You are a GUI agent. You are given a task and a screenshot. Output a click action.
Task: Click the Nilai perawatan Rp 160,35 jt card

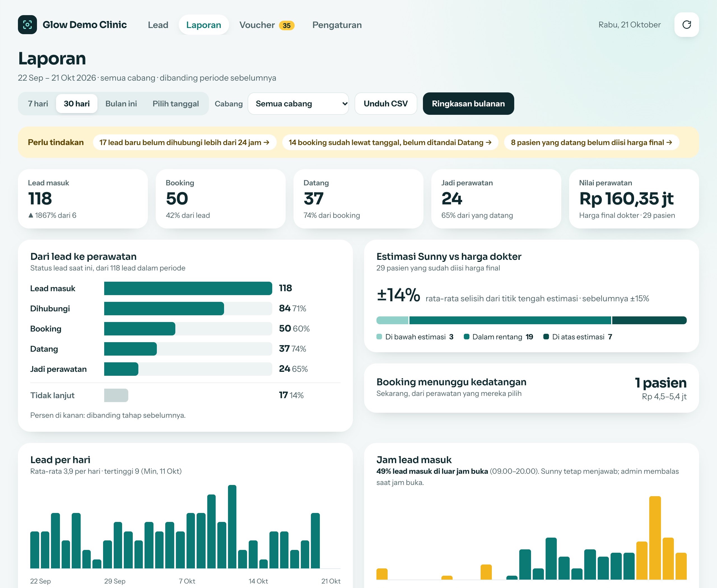tap(634, 199)
